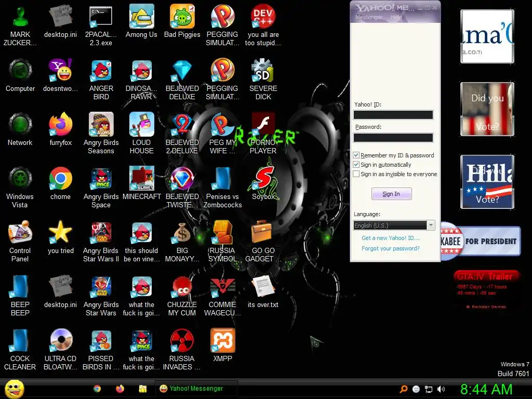Click the Sign In button
This screenshot has height=399, width=532.
click(x=391, y=194)
